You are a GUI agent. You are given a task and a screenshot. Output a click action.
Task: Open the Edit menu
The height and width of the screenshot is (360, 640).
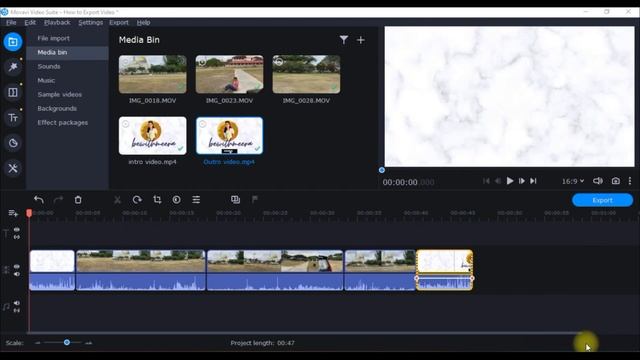pyautogui.click(x=30, y=22)
